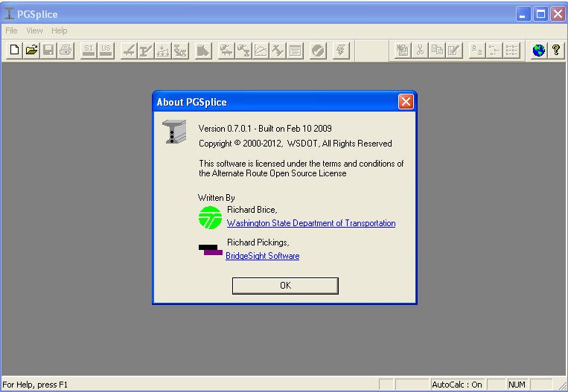Image resolution: width=568 pixels, height=392 pixels.
Task: Select the large icons view button
Action: 477,50
